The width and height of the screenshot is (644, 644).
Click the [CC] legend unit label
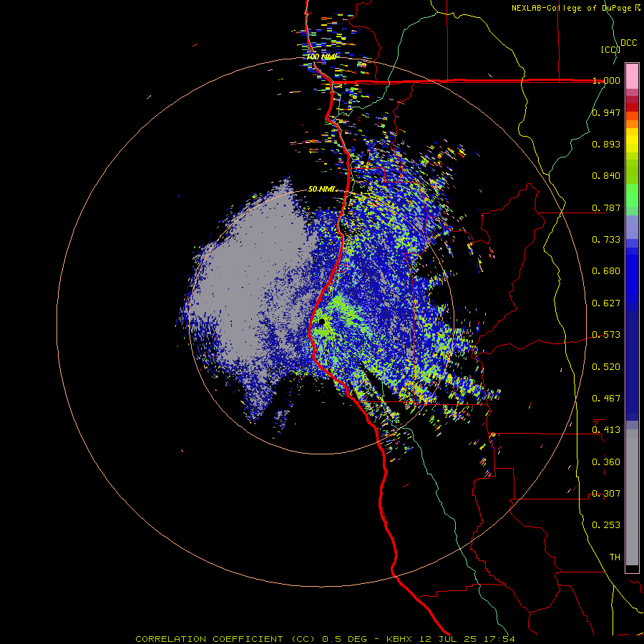coord(610,49)
